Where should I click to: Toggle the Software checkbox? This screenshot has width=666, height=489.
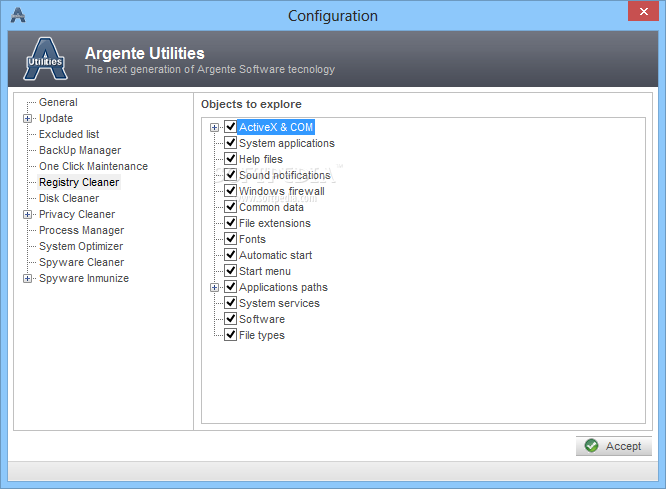click(x=231, y=319)
